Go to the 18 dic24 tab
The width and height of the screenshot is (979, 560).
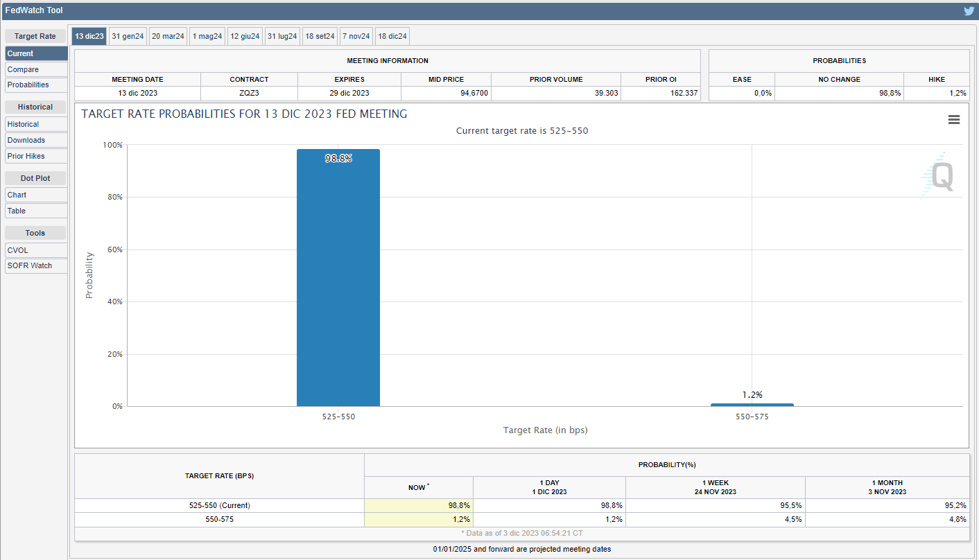tap(392, 36)
